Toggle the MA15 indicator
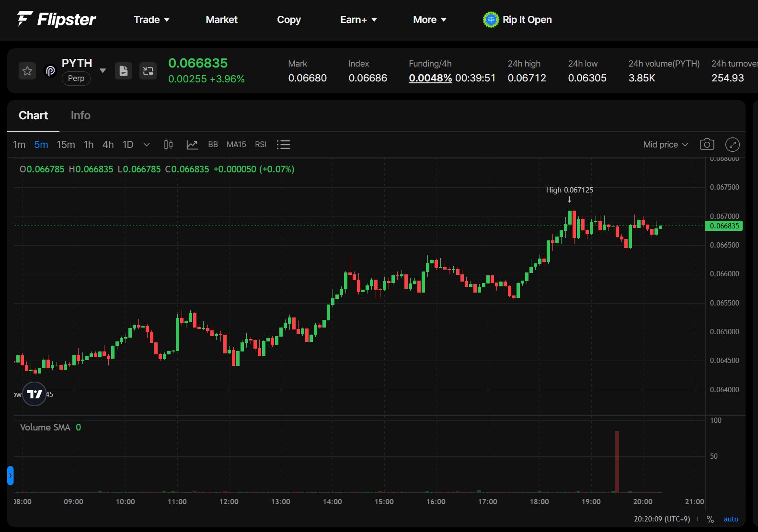 click(236, 145)
